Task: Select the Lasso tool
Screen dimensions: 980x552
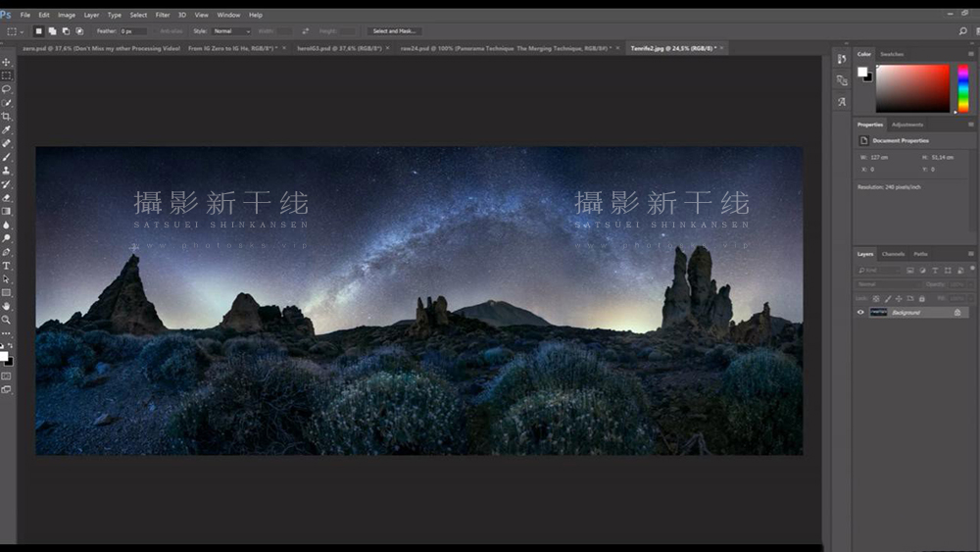Action: (6, 89)
